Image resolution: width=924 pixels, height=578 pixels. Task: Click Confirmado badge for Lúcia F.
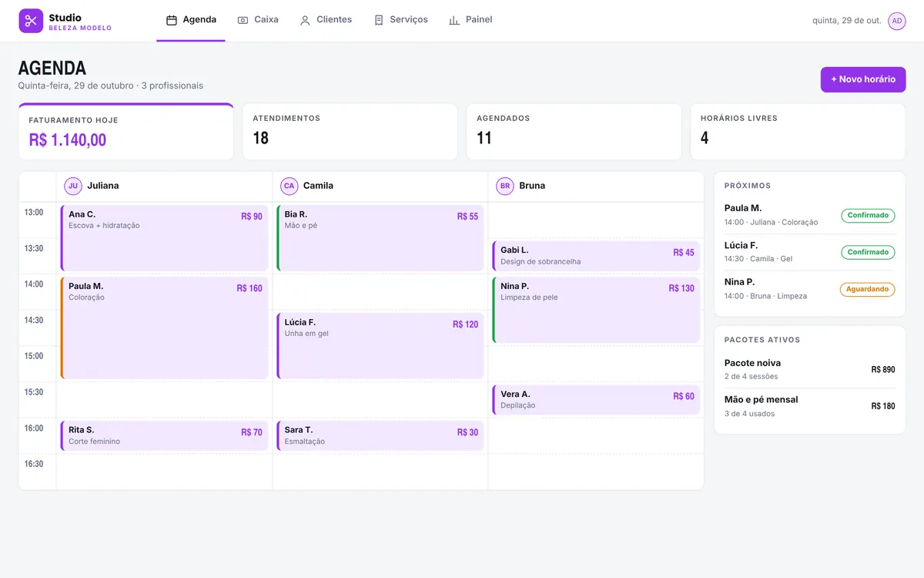[868, 252]
